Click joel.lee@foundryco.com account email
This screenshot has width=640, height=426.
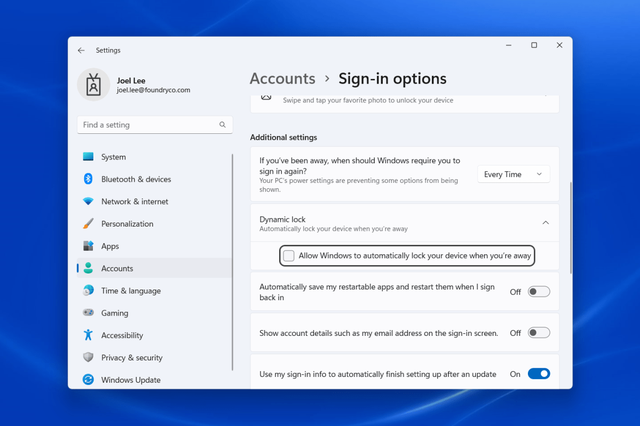(x=153, y=90)
